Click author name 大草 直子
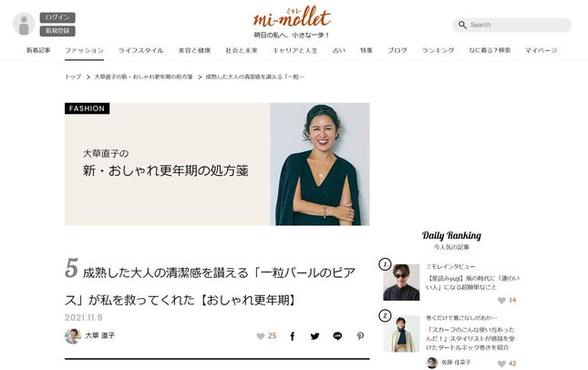Image resolution: width=588 pixels, height=370 pixels. coord(99,335)
